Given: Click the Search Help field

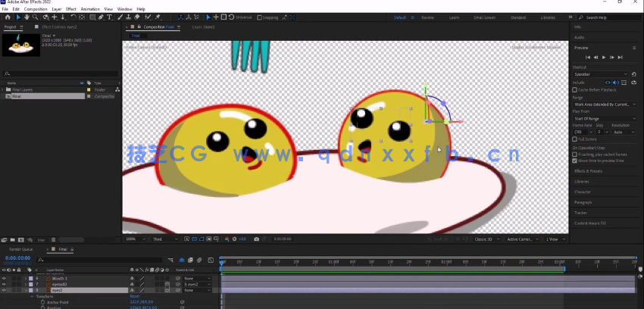Looking at the screenshot, I should (606, 17).
